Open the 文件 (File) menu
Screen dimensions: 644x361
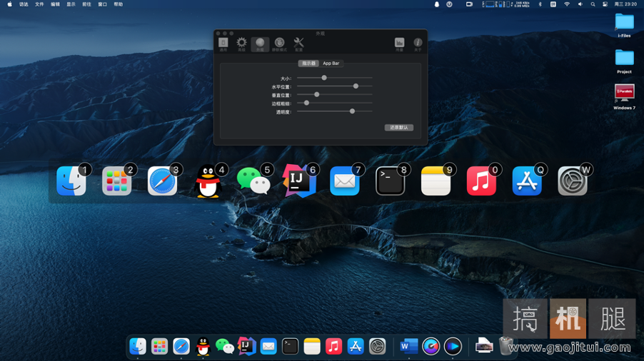point(39,4)
